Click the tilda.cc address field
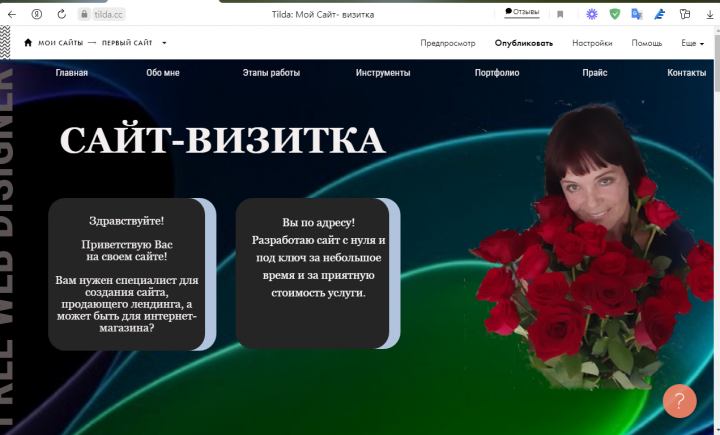This screenshot has width=720, height=435. 108,15
